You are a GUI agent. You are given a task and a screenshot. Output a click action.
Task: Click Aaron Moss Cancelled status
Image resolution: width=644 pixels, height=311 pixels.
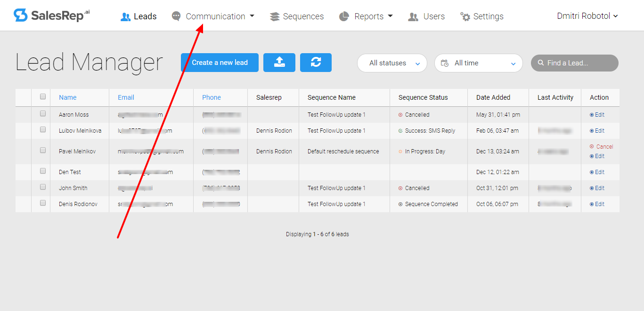[414, 115]
